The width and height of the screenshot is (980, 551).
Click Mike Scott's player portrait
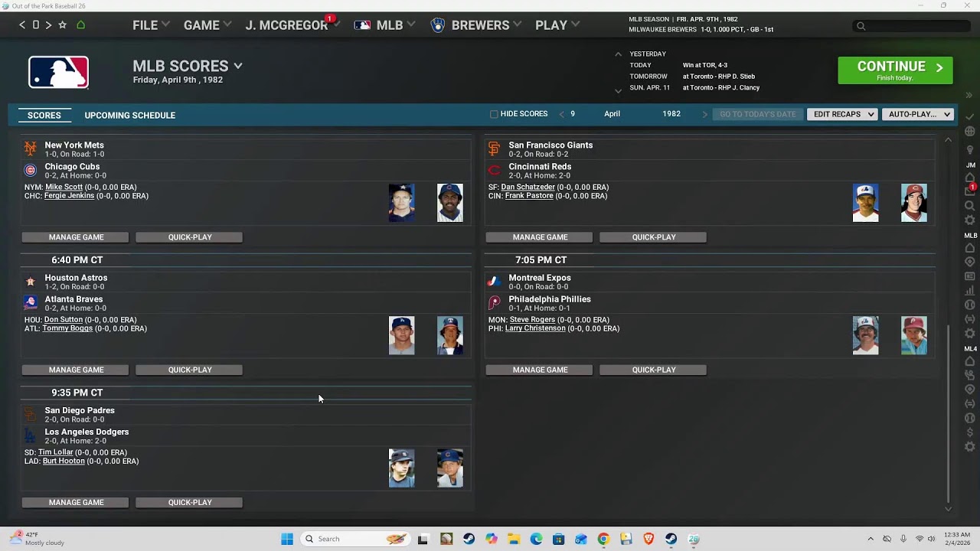tap(401, 203)
